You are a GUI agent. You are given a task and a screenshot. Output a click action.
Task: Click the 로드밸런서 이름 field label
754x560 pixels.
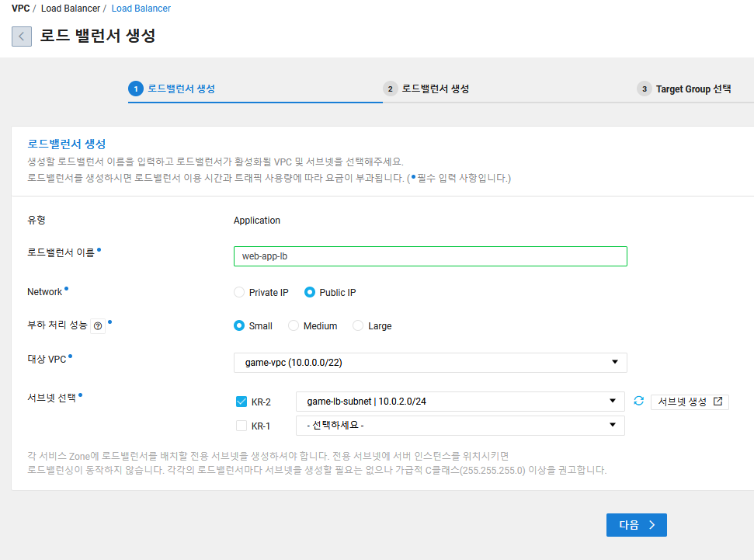61,252
